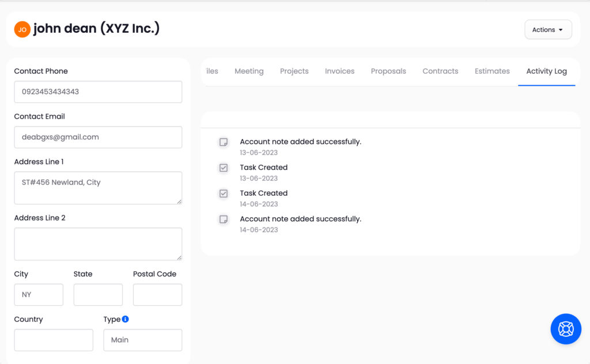Click the Type info tooltip icon
The width and height of the screenshot is (590, 364).
[126, 319]
